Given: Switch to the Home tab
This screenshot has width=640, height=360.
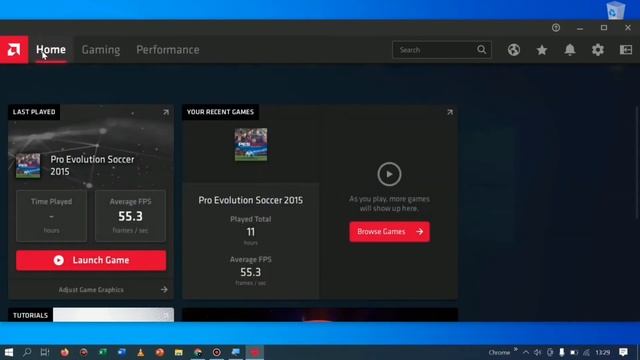Looking at the screenshot, I should 51,50.
